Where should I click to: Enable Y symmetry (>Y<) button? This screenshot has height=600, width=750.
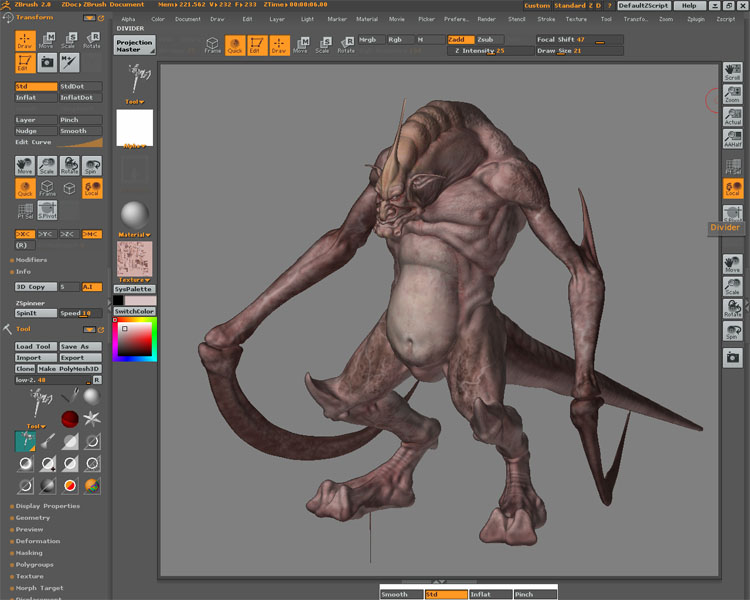coord(47,234)
